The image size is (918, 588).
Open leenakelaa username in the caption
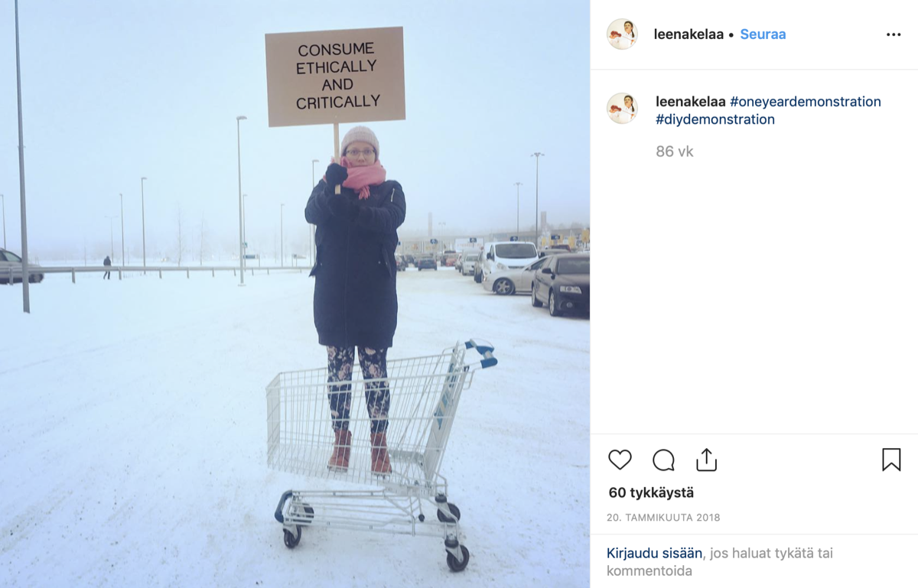(x=691, y=102)
